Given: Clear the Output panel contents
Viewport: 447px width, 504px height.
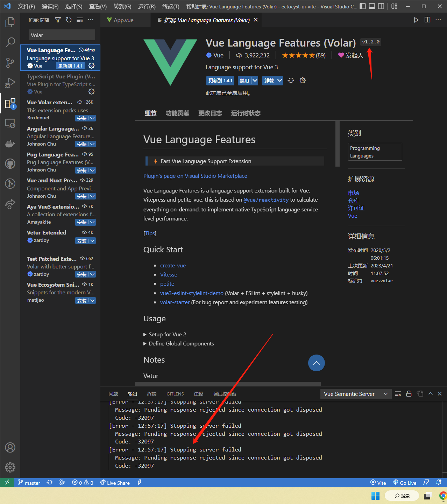Looking at the screenshot, I should click(x=398, y=393).
